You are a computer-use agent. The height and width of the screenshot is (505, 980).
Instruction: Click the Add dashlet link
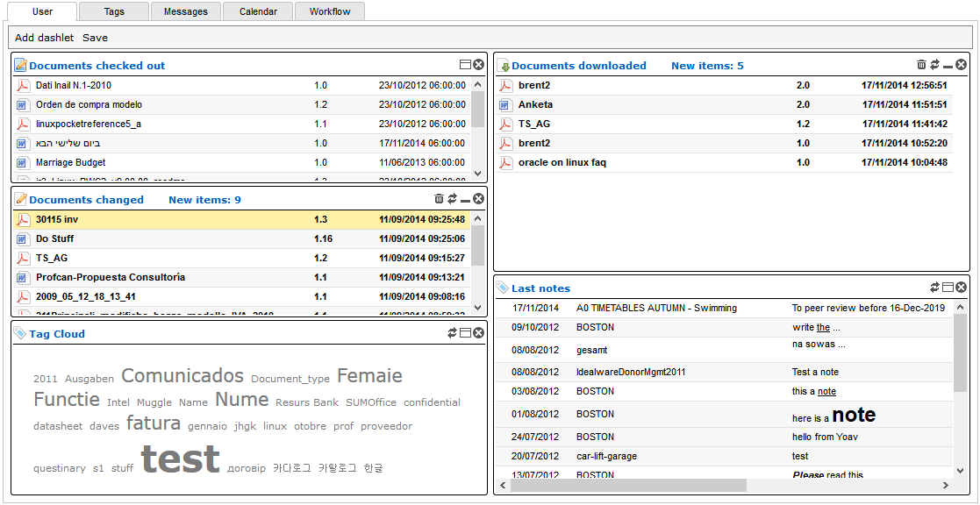click(x=44, y=38)
